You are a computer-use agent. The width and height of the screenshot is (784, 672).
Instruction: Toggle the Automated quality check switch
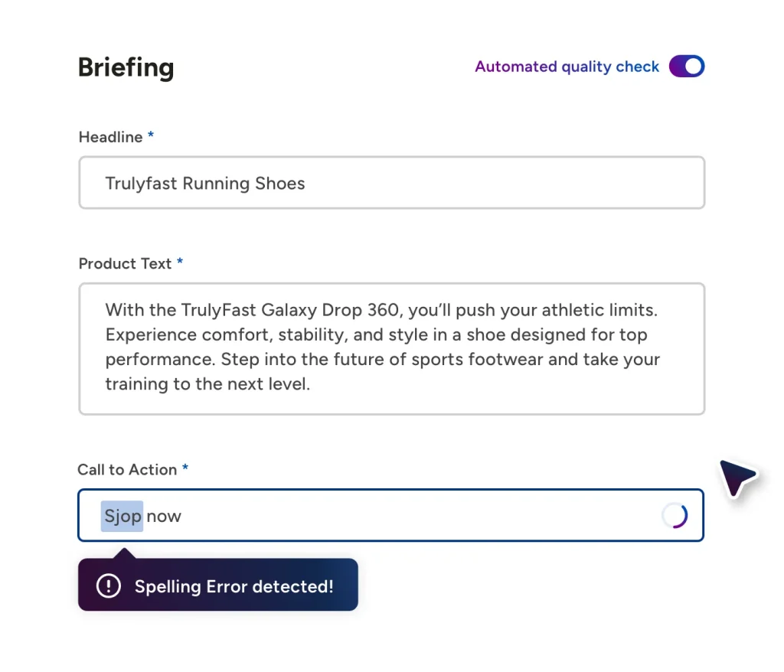coord(687,67)
